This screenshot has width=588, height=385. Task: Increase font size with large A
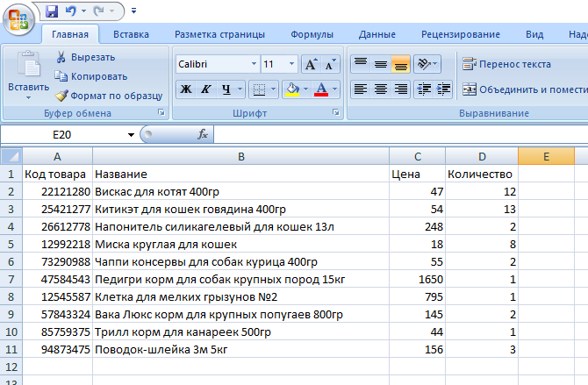(311, 64)
